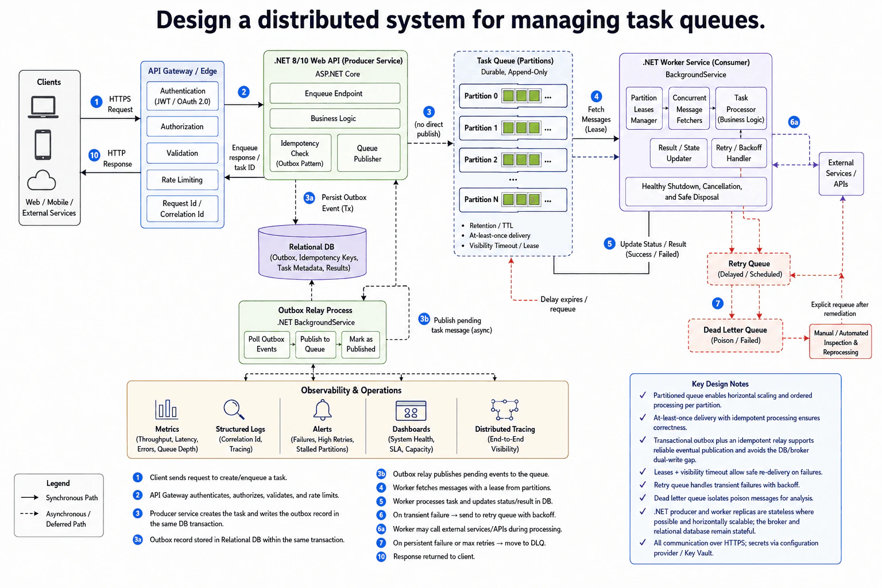Open the Dashboards panel icon

click(411, 411)
